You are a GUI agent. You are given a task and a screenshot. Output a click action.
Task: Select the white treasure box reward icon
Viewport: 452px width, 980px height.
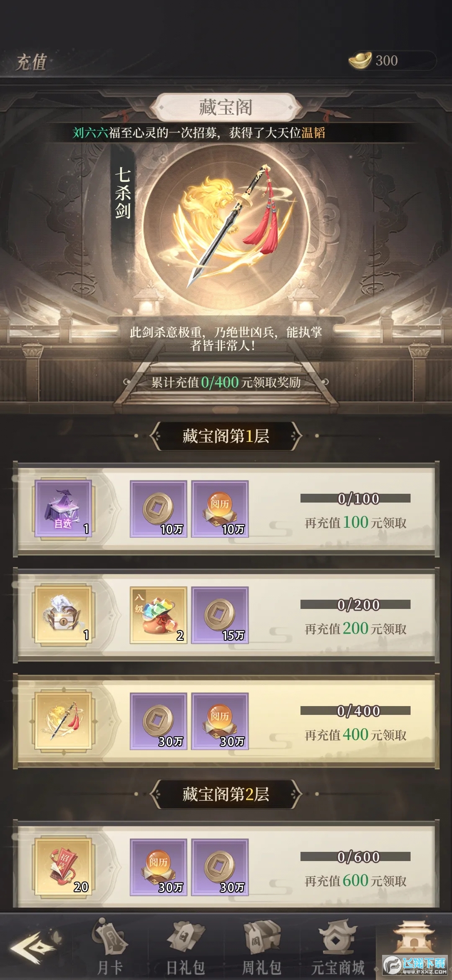(x=63, y=615)
